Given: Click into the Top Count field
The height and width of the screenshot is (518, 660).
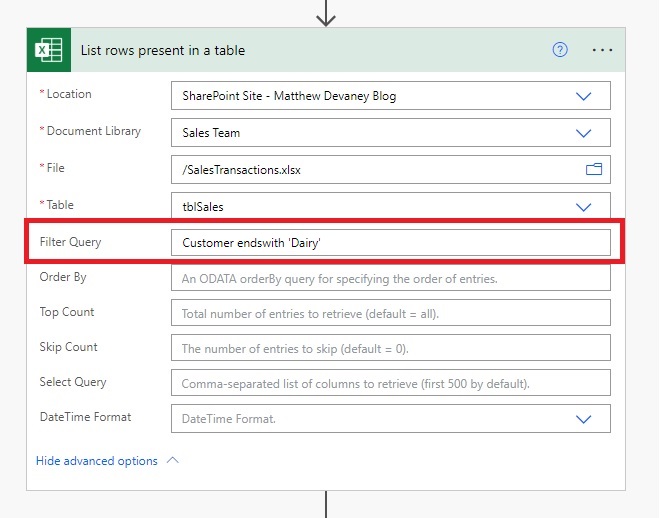Looking at the screenshot, I should tap(391, 313).
